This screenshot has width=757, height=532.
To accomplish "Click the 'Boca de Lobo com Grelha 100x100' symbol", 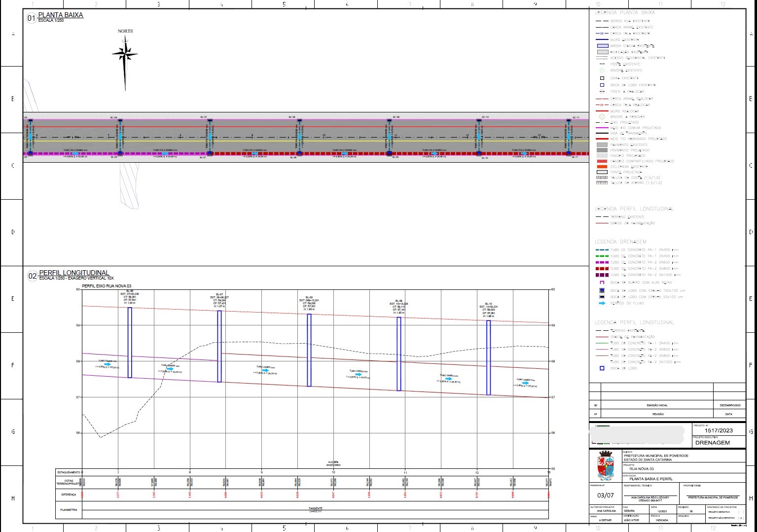I will click(x=602, y=290).
